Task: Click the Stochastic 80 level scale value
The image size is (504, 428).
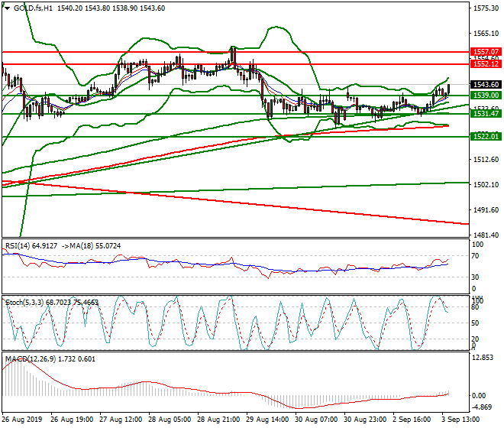Action: pos(475,307)
